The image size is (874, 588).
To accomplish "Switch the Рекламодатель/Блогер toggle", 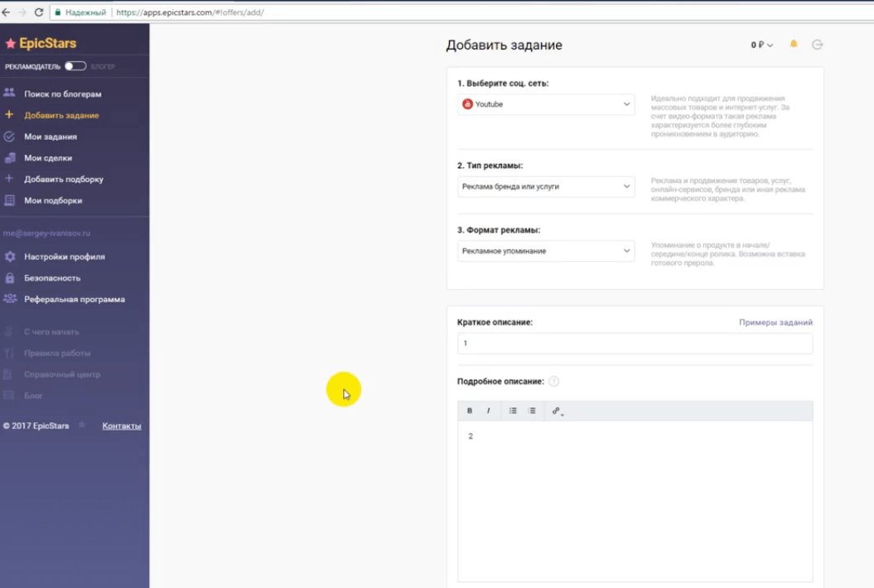I will (75, 66).
